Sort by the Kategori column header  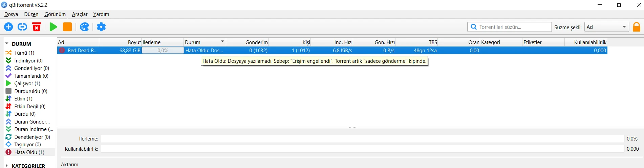click(x=501, y=42)
